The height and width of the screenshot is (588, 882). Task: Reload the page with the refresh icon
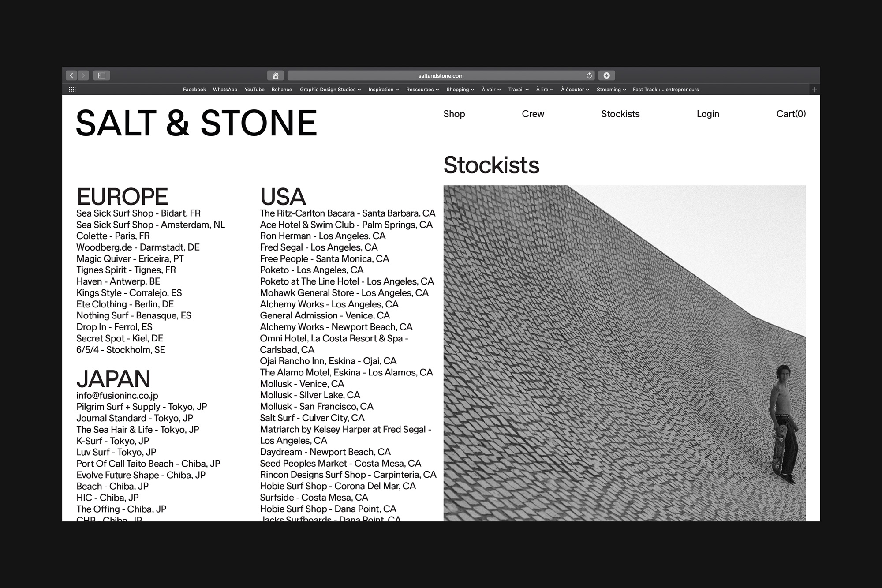click(x=589, y=75)
